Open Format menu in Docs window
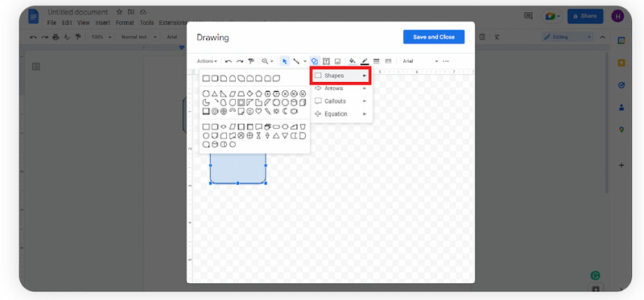Image resolution: width=644 pixels, height=300 pixels. pos(125,23)
